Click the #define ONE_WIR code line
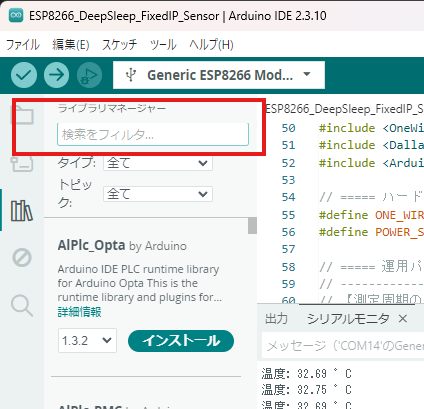Image resolution: width=424 pixels, height=409 pixels. pyautogui.click(x=371, y=215)
